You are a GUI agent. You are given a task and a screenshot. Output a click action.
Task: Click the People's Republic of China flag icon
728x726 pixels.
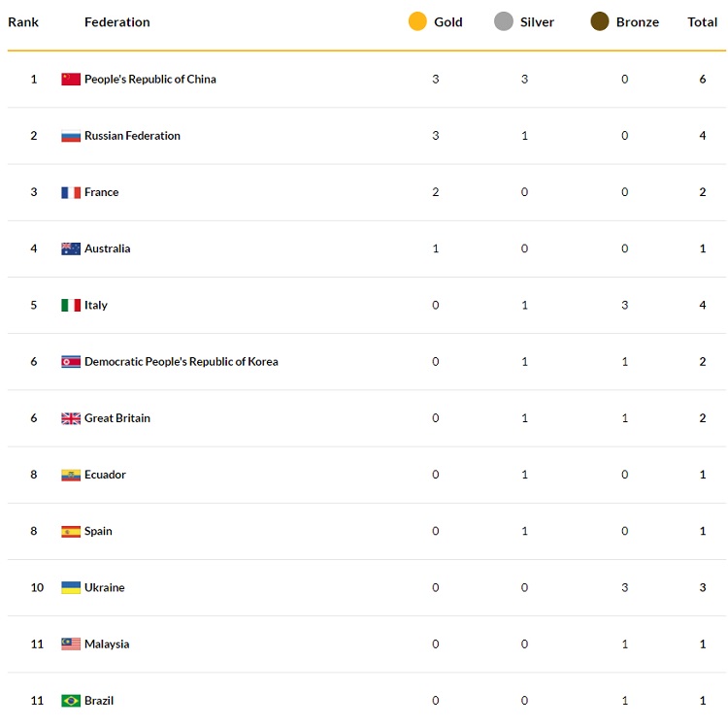pyautogui.click(x=71, y=80)
